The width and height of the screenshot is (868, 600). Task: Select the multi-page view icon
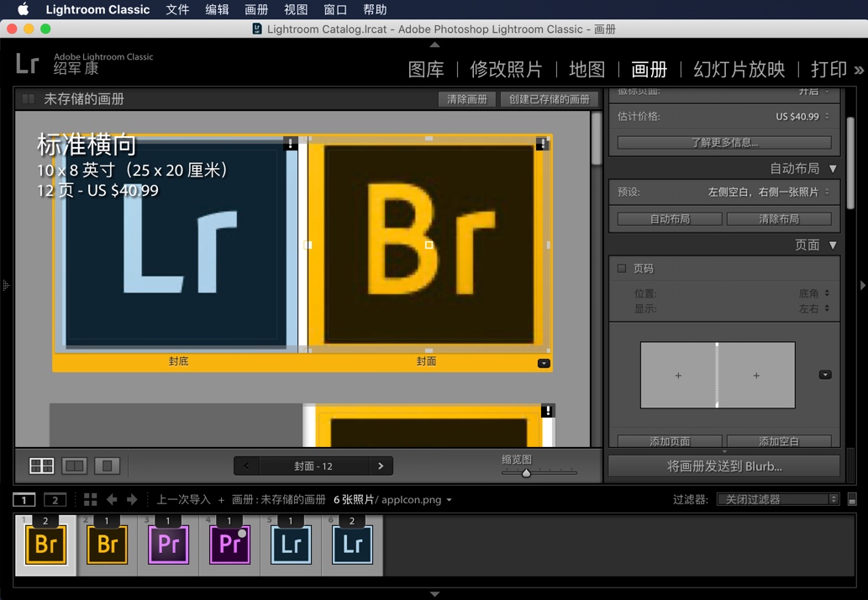point(41,466)
